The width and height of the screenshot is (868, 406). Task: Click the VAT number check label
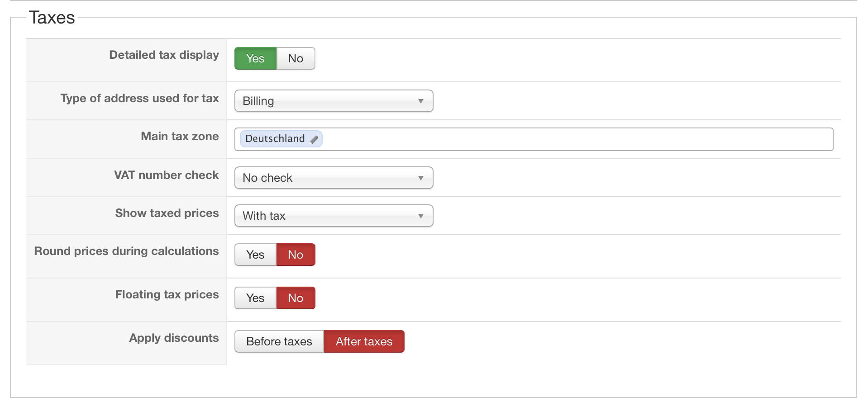coord(166,175)
